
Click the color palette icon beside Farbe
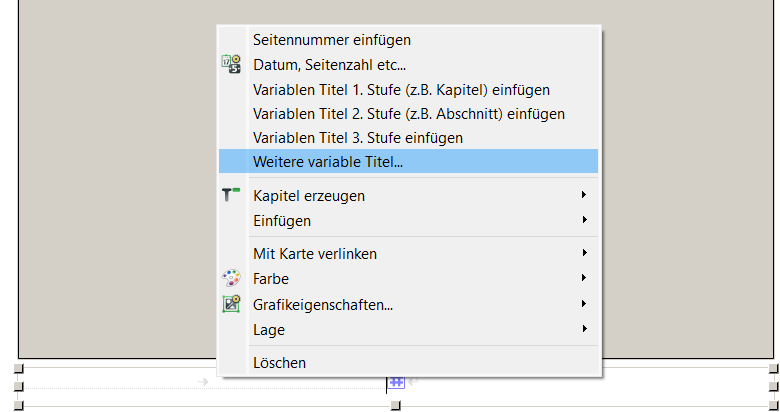[231, 278]
